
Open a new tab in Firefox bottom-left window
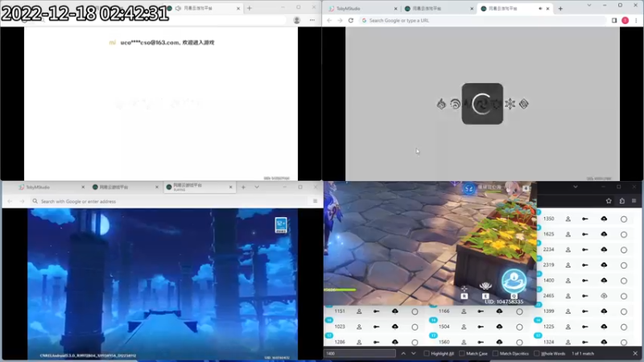pyautogui.click(x=243, y=187)
